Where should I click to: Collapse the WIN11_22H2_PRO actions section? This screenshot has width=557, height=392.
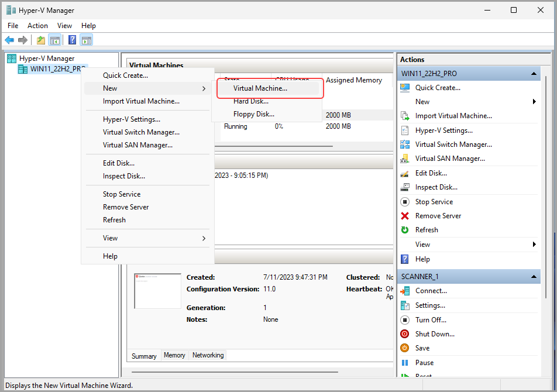click(x=533, y=73)
